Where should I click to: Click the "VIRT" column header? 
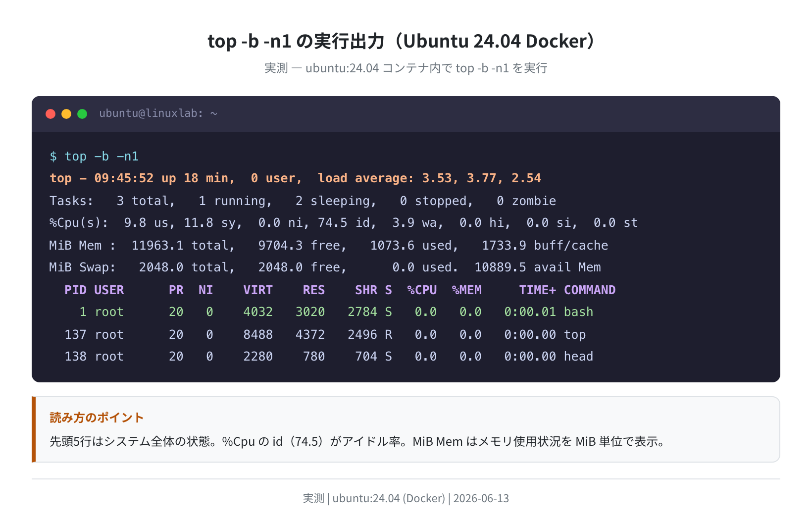[258, 290]
